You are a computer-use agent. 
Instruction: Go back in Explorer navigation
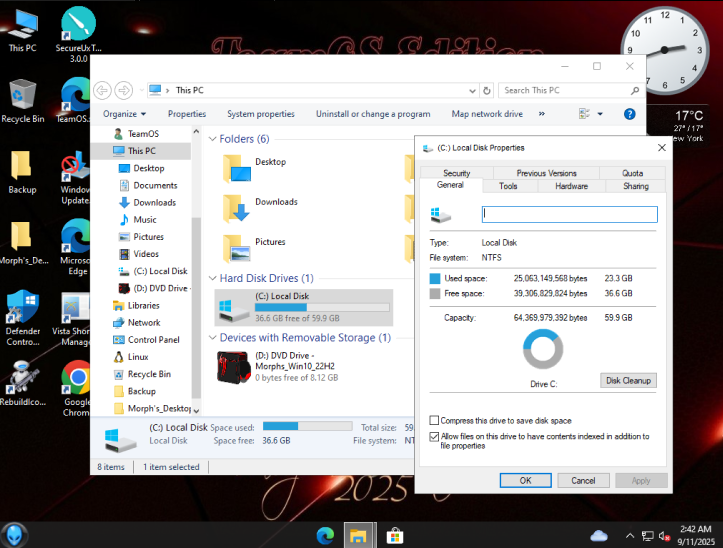(102, 90)
